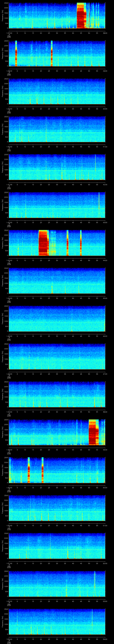Select the 48:00 end time label
The width and height of the screenshot is (114, 644).
click(105, 412)
